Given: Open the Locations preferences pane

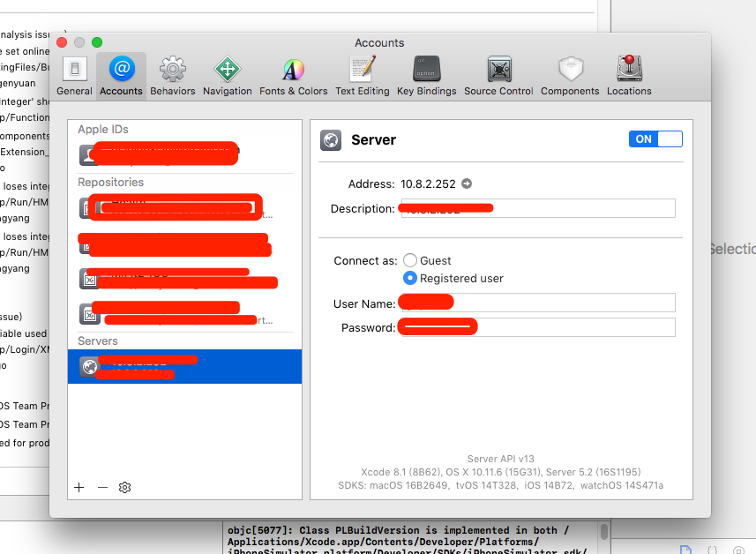Looking at the screenshot, I should coord(629,76).
